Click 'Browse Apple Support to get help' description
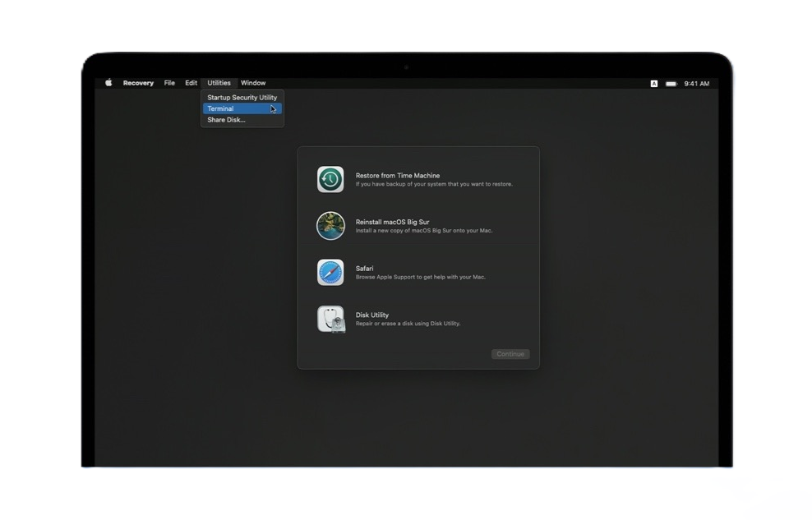The width and height of the screenshot is (812, 520). click(x=421, y=277)
